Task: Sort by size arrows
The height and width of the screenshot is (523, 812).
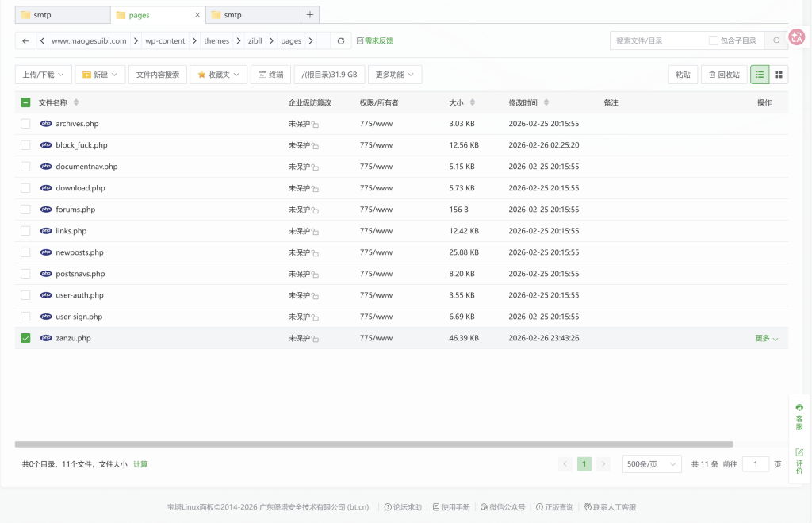Action: (x=473, y=102)
